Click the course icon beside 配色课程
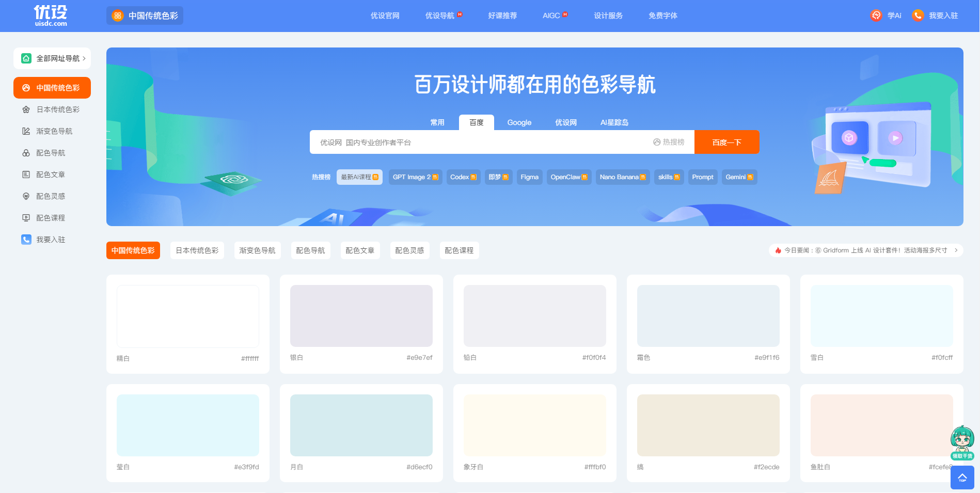980x493 pixels. pyautogui.click(x=26, y=218)
